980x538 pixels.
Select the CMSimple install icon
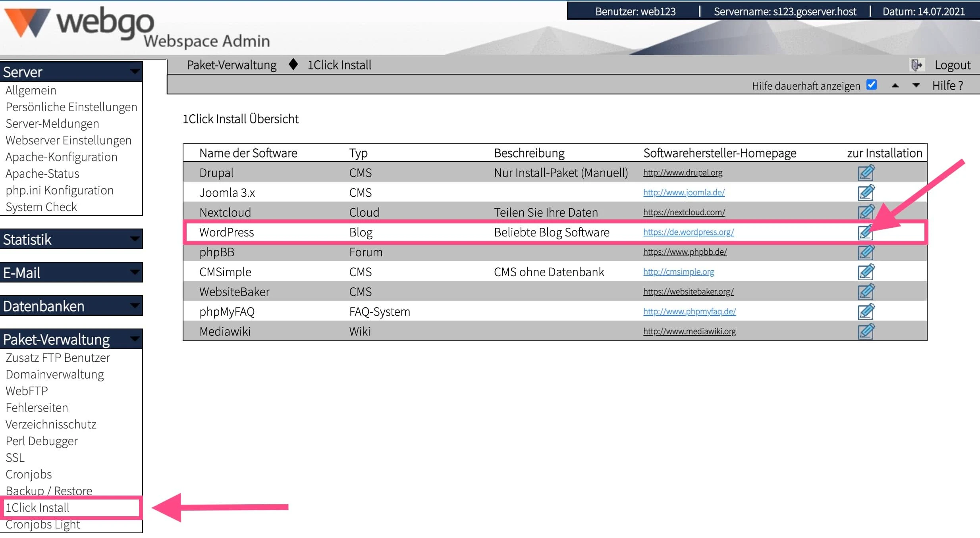coord(866,272)
